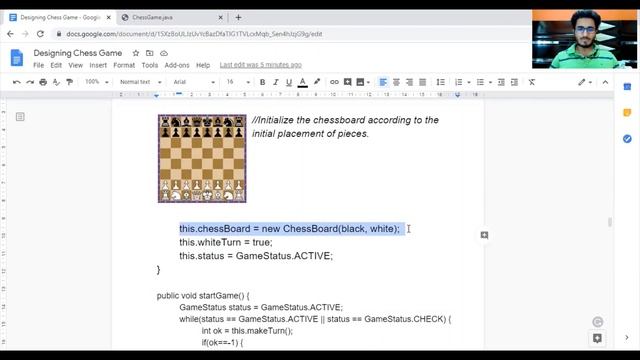640x360 pixels.
Task: Set justified text alignment
Action: pos(422,82)
